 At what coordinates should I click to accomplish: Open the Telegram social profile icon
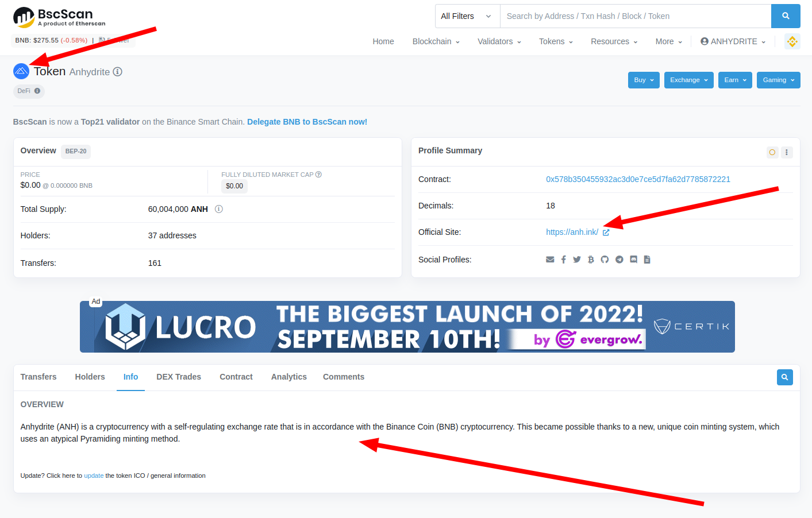pyautogui.click(x=619, y=260)
